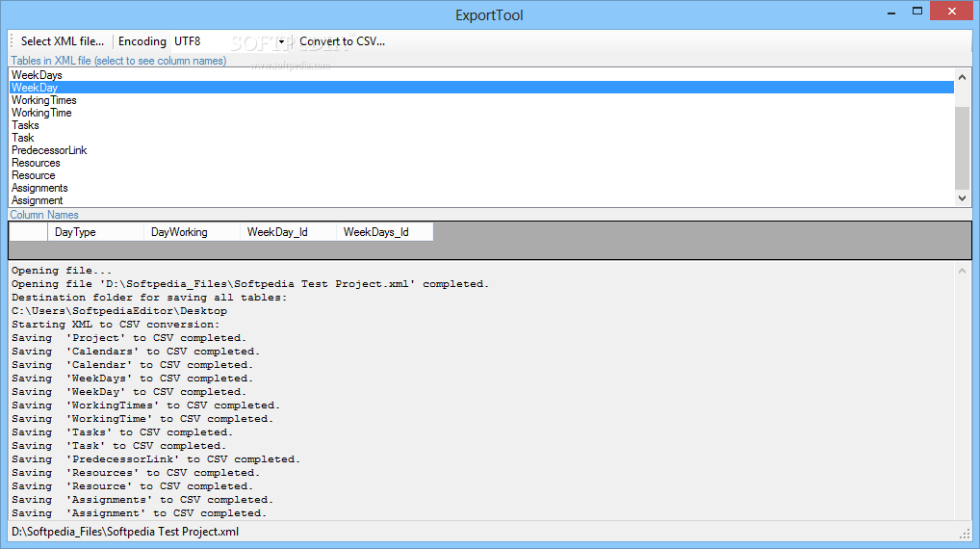Click the WeekDays_Id column header
This screenshot has height=549, width=980.
click(384, 232)
